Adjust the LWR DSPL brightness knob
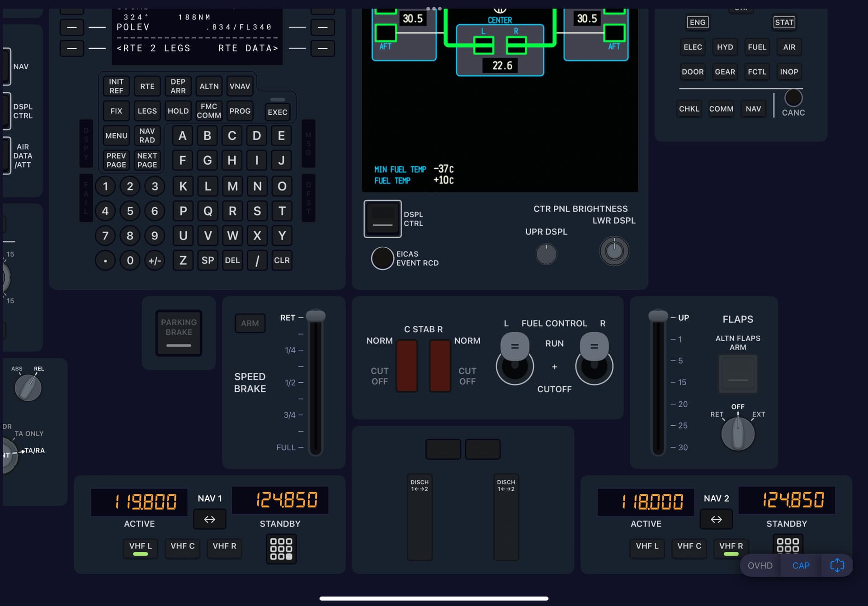This screenshot has width=868, height=606. (614, 251)
